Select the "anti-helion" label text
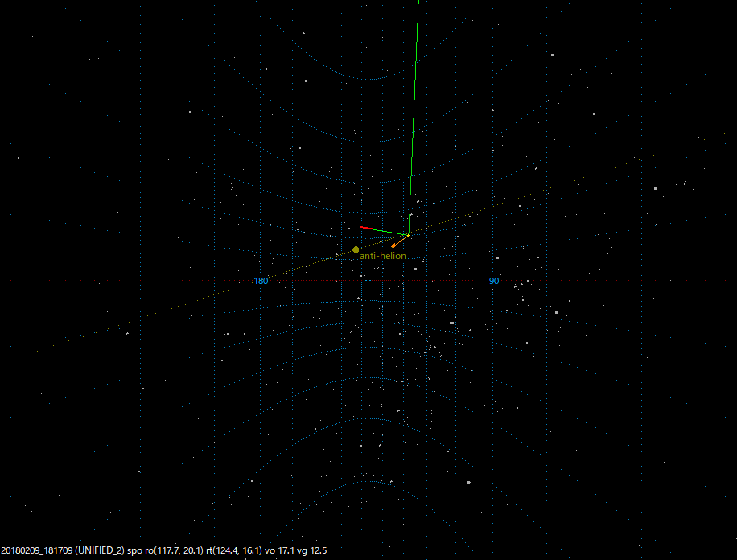Image resolution: width=737 pixels, height=560 pixels. (383, 256)
